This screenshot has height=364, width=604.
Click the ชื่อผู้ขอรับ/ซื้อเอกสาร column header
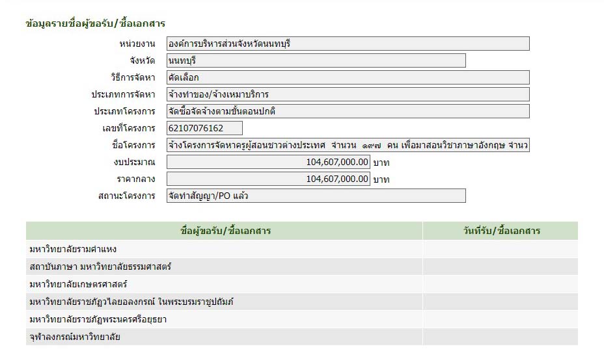225,231
